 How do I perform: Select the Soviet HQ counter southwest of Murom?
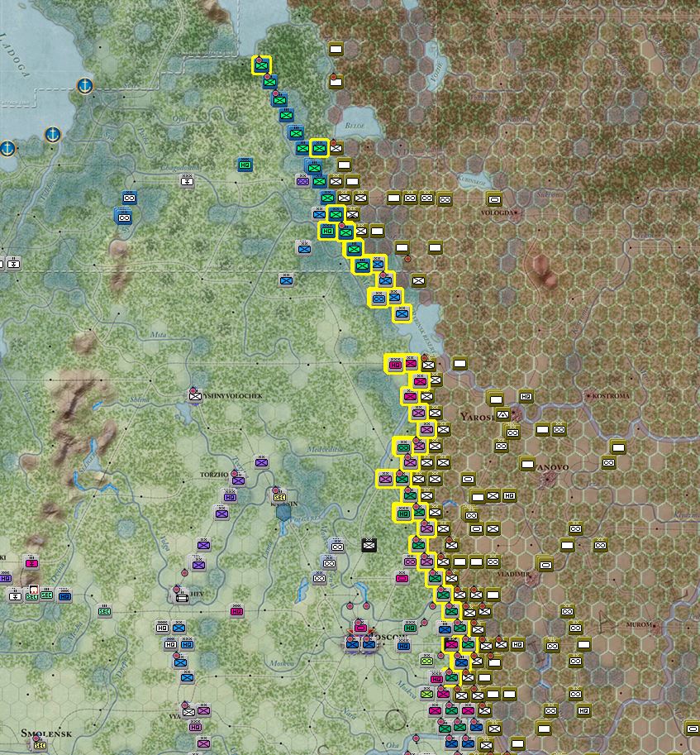pyautogui.click(x=517, y=644)
